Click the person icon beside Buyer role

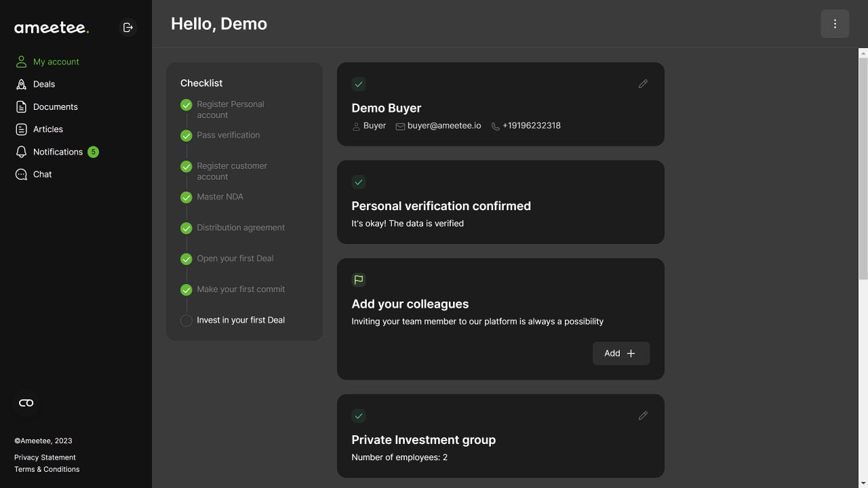pyautogui.click(x=356, y=126)
